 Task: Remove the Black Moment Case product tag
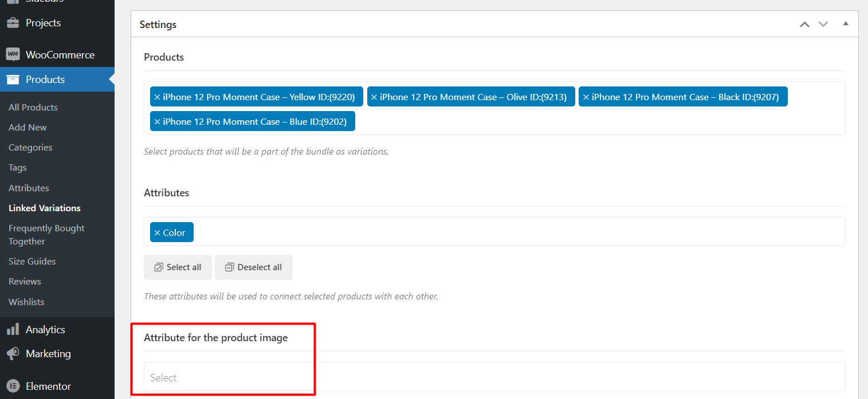(x=586, y=97)
